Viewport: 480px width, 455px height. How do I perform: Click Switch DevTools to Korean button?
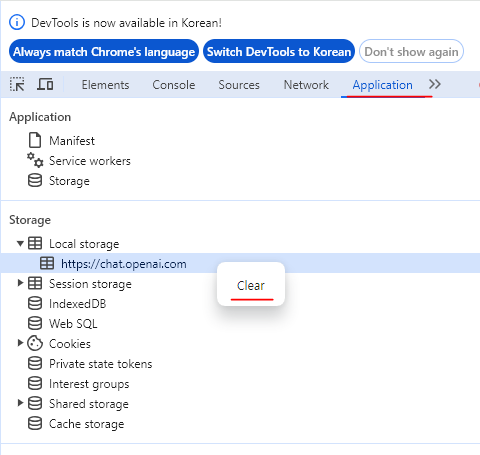279,51
